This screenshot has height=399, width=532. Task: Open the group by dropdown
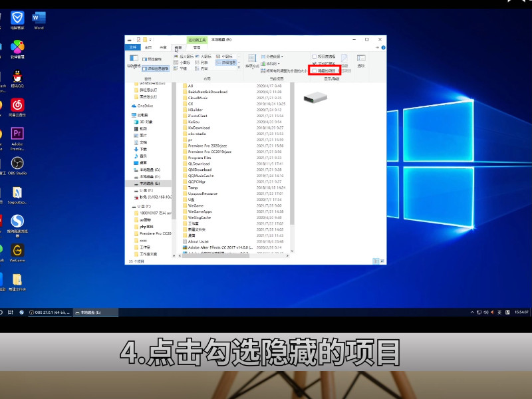[x=272, y=57]
